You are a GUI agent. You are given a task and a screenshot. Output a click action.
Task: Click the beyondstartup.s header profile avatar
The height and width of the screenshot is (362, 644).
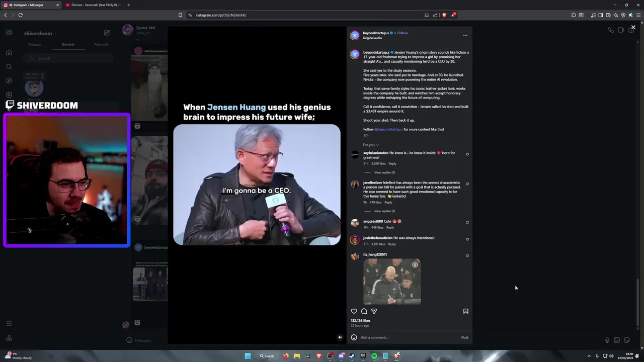click(355, 35)
